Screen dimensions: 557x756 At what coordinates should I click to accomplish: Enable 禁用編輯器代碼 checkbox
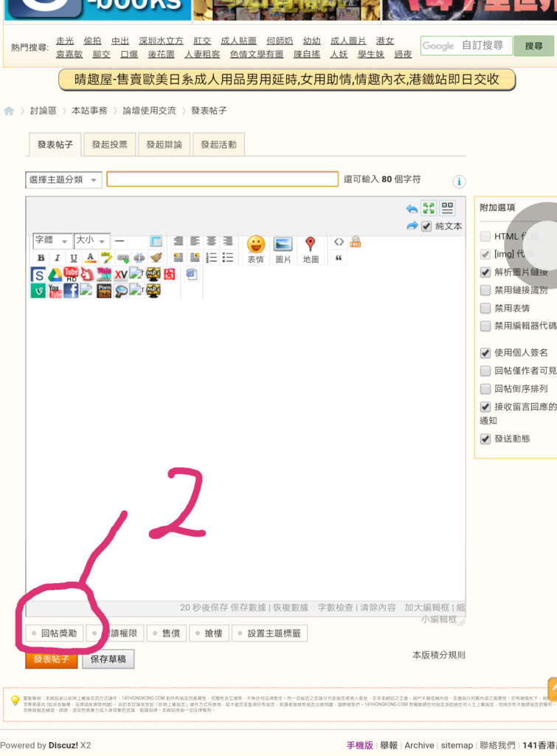pos(485,326)
